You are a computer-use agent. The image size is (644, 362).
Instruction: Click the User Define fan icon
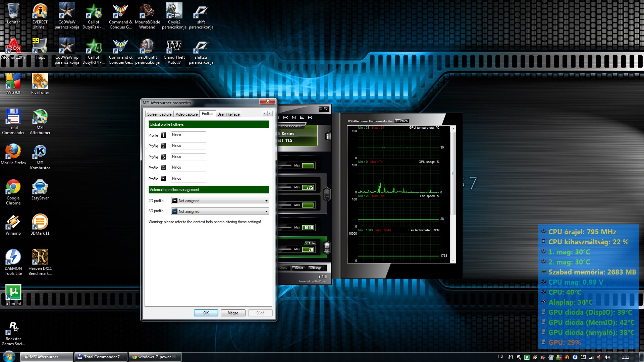point(327,248)
